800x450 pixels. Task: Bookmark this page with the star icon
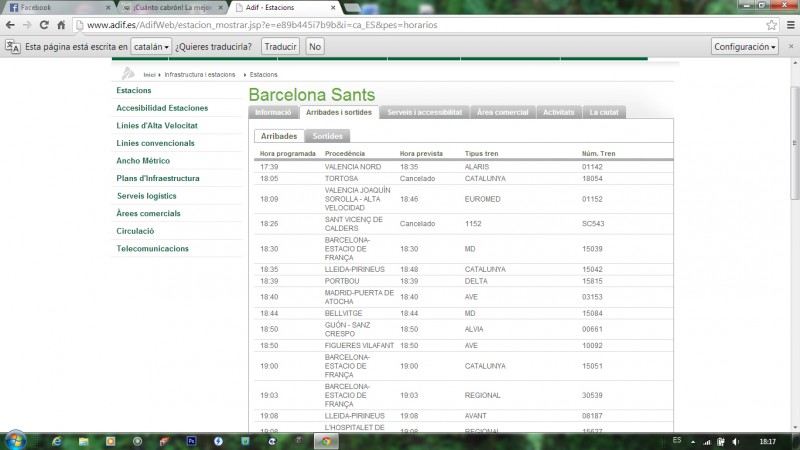coord(771,24)
